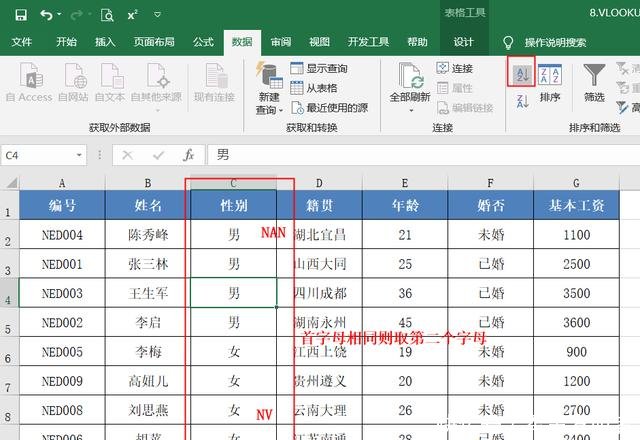Viewport: 640px width, 440px height.
Task: Click the formula bar containing 男
Action: (423, 155)
